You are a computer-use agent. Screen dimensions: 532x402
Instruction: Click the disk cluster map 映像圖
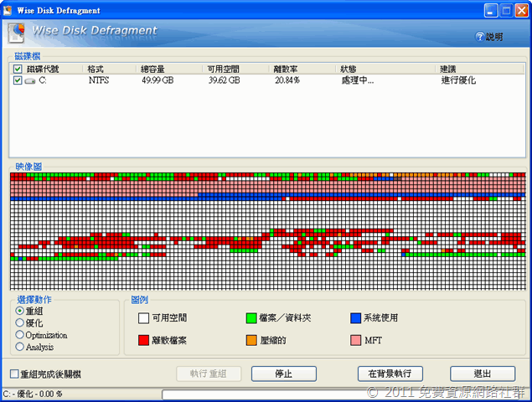[268, 231]
